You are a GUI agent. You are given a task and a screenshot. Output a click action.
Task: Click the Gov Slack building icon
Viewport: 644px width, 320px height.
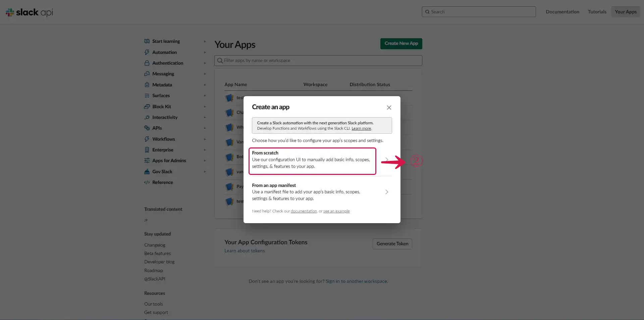147,172
